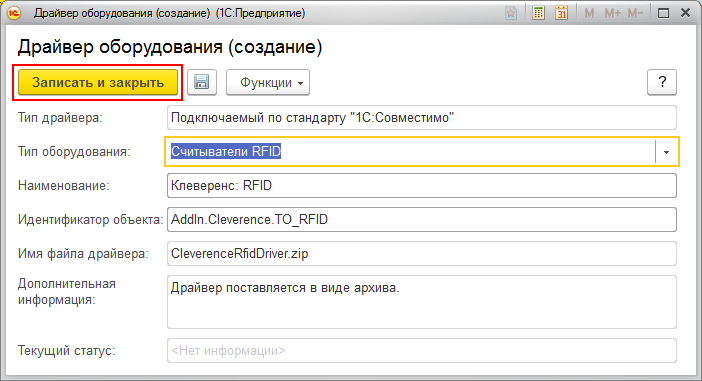
Task: Click the Тип драйвера label
Action: coord(60,118)
